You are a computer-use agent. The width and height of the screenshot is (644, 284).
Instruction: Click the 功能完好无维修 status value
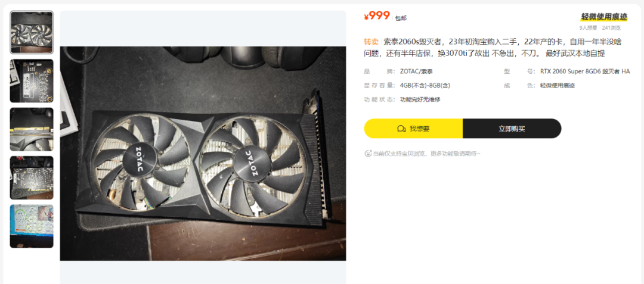[x=420, y=99]
